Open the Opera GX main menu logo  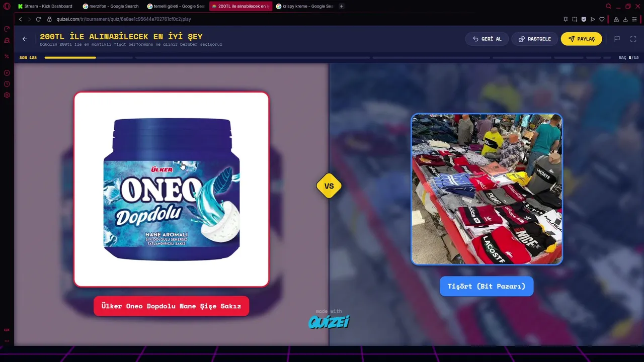click(x=7, y=7)
